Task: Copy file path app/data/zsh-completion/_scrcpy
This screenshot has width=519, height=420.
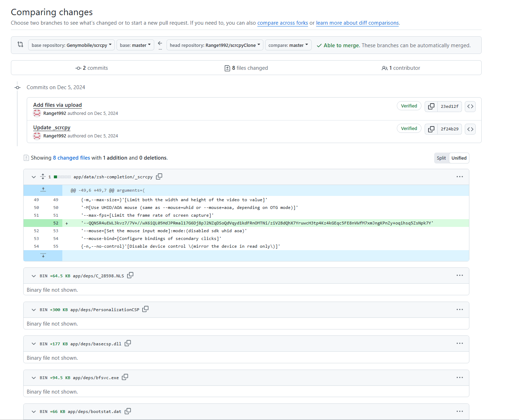Action: click(x=159, y=177)
